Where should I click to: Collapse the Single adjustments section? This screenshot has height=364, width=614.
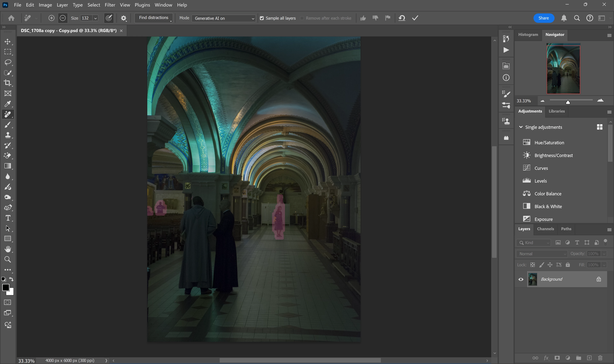click(521, 127)
